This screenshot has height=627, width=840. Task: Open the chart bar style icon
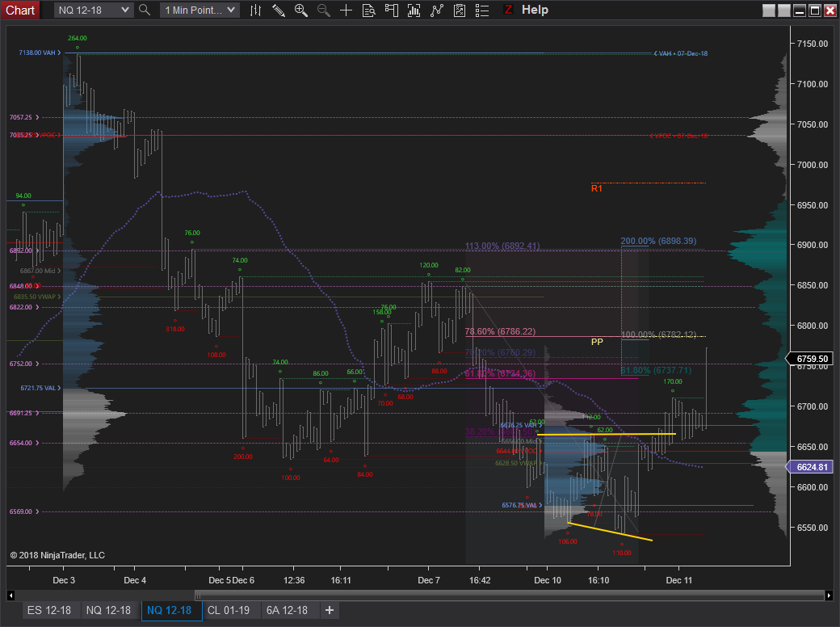coord(255,10)
